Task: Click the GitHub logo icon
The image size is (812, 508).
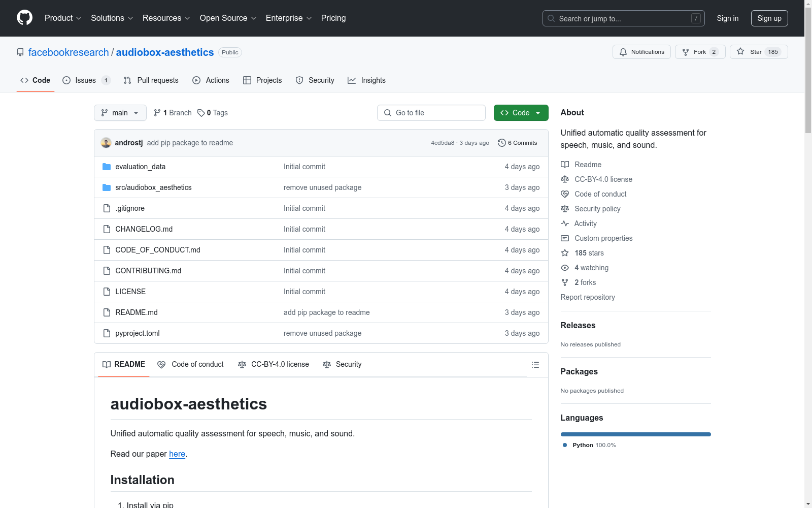Action: tap(24, 18)
